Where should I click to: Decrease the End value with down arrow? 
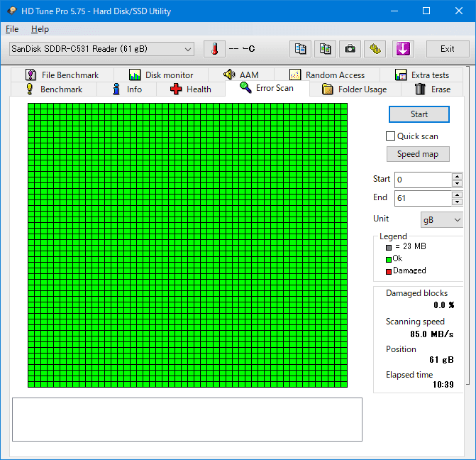(457, 202)
